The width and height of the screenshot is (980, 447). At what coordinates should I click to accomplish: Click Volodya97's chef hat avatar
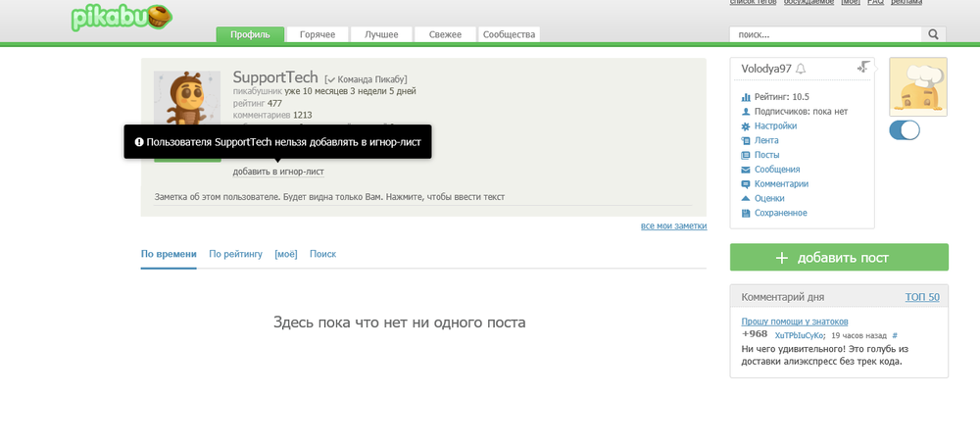tap(918, 87)
